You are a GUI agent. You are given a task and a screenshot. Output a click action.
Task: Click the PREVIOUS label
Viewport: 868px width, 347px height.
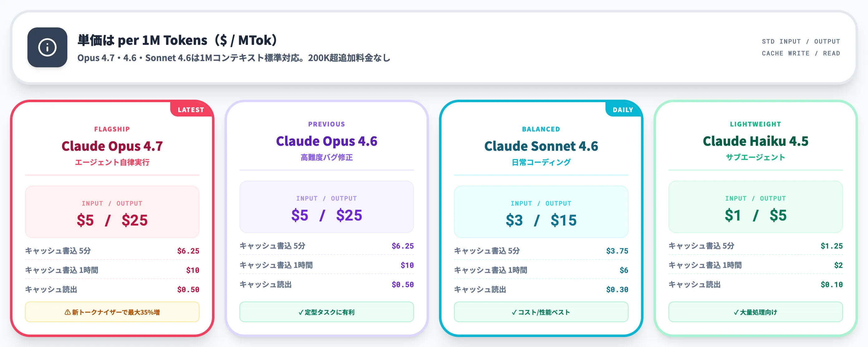click(x=326, y=124)
